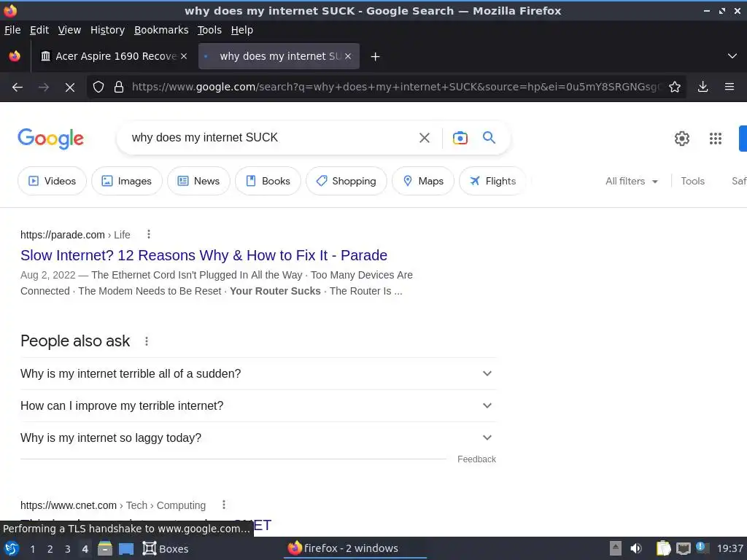Filter results by Maps

point(423,181)
